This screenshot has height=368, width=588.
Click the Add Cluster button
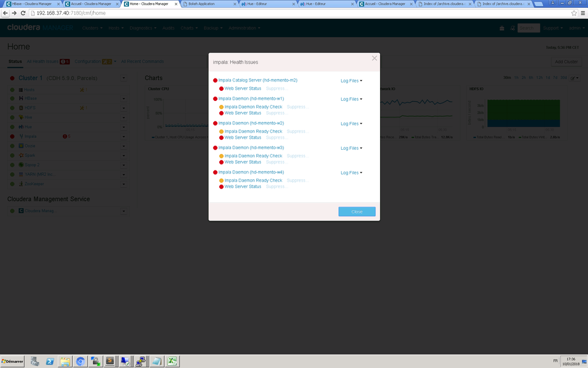tap(566, 61)
